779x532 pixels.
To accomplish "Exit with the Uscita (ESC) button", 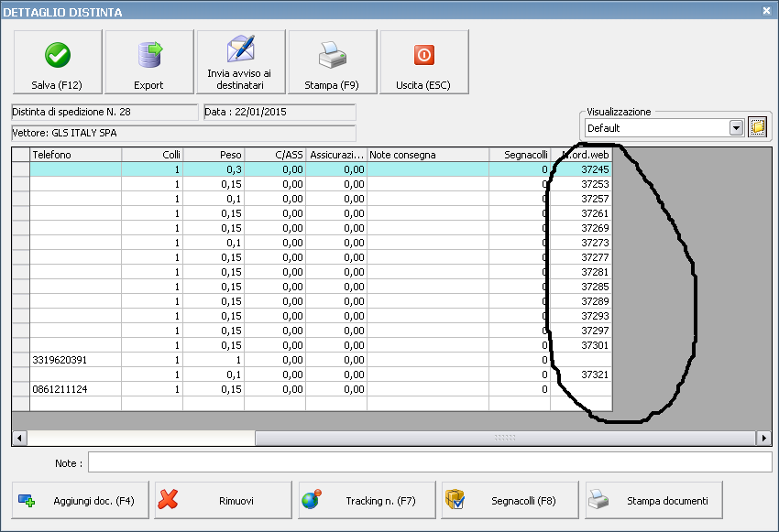I will pos(423,62).
